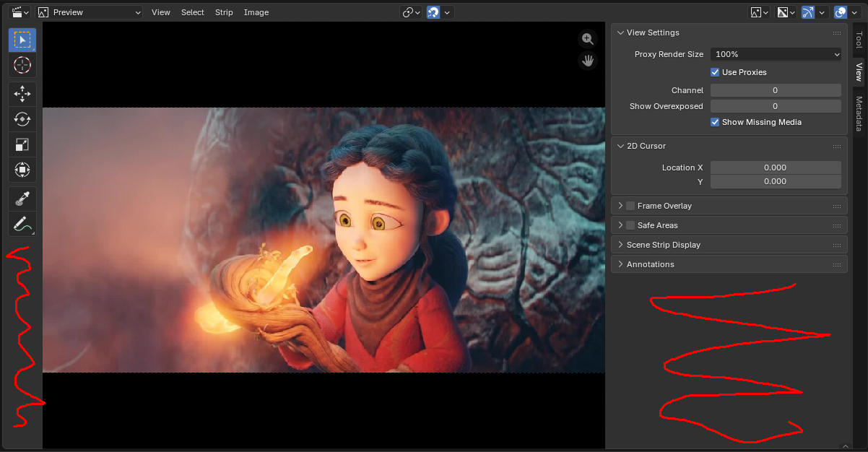
Task: Open the Image menu
Action: coord(256,12)
